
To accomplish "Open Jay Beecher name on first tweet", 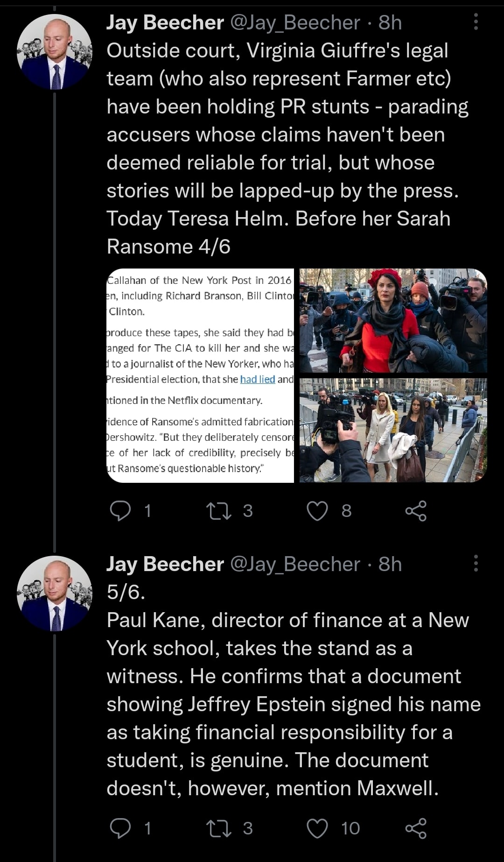I will pos(165,22).
